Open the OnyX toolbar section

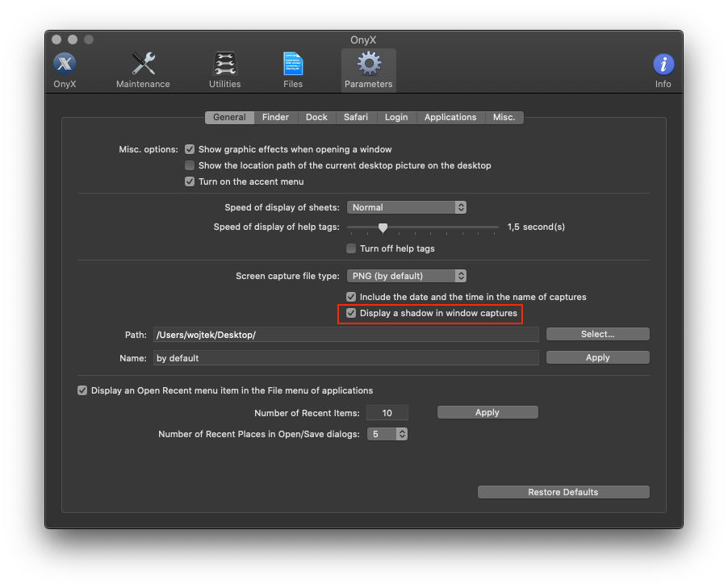pos(65,70)
